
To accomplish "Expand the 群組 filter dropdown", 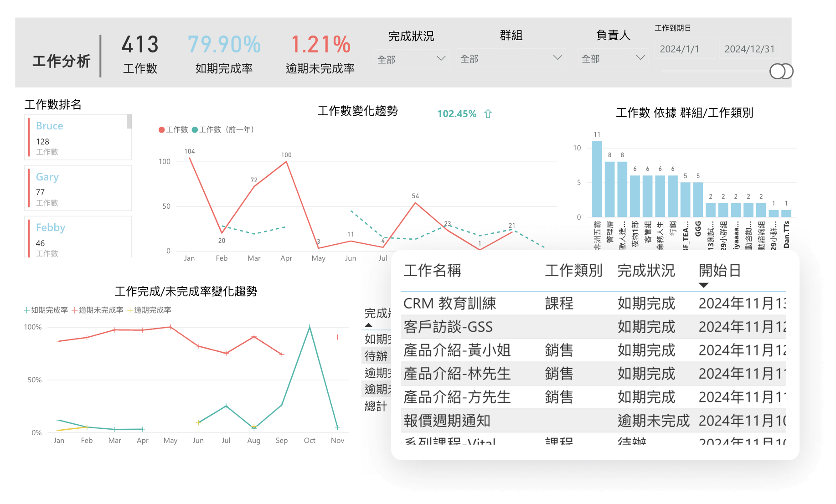I will click(557, 58).
